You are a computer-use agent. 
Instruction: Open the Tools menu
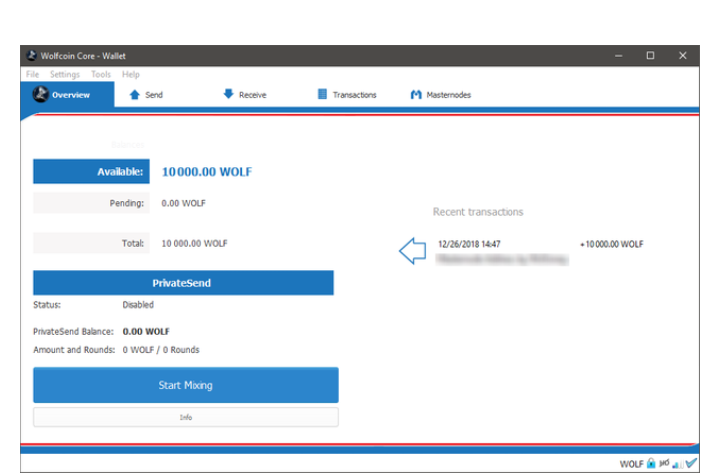[x=101, y=74]
